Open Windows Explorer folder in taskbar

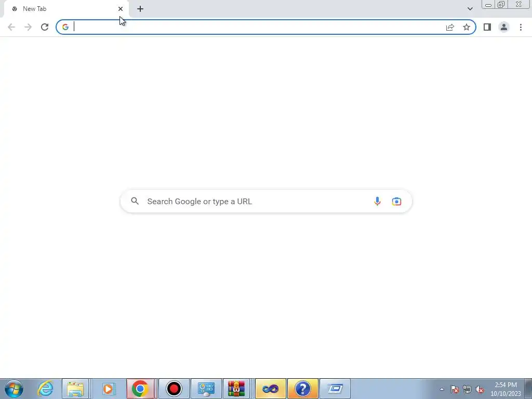(75, 389)
